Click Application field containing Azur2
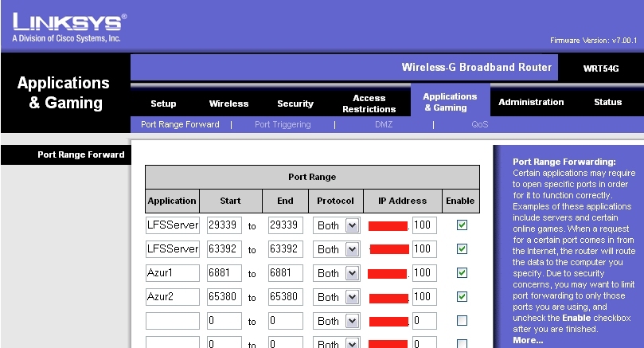This screenshot has width=644, height=348. 173,297
